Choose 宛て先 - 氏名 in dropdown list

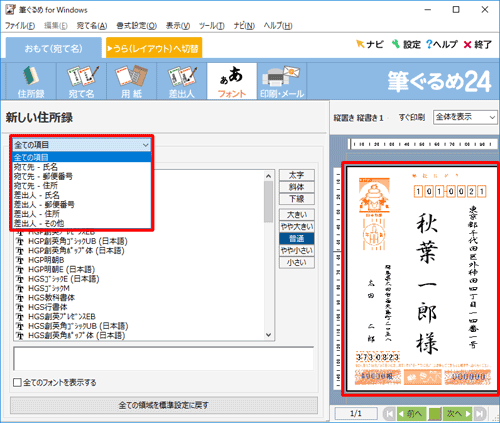pos(82,167)
